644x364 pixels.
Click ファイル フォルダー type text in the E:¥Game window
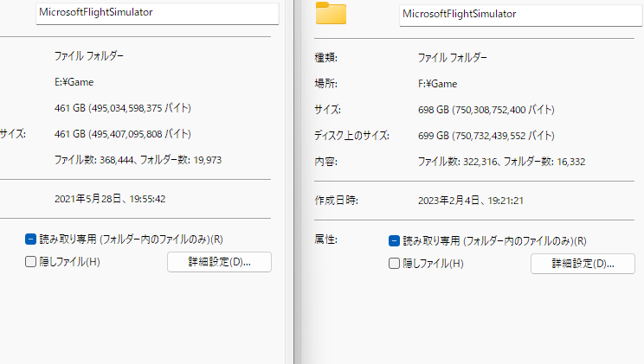[x=88, y=56]
